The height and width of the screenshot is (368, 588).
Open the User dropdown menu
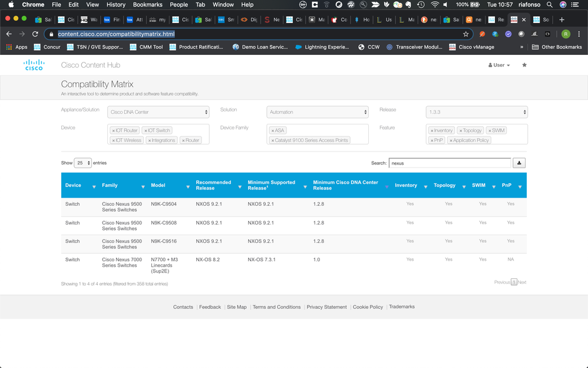pos(499,65)
